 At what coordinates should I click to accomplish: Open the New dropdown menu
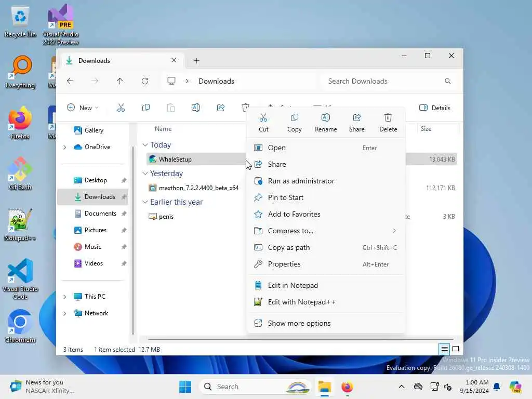(83, 108)
